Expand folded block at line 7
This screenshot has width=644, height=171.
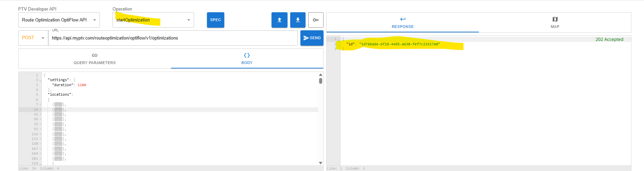[40, 105]
